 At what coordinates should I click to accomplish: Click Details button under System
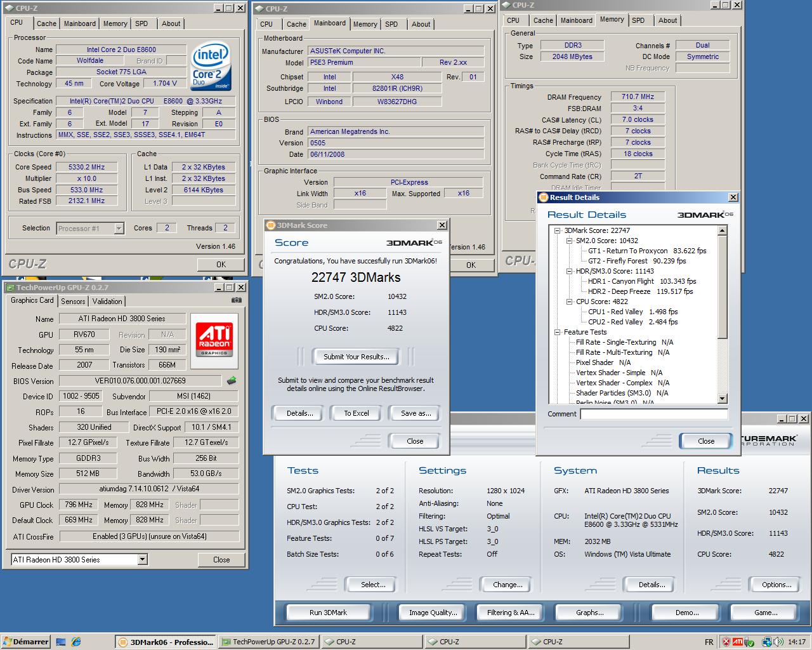pos(652,585)
